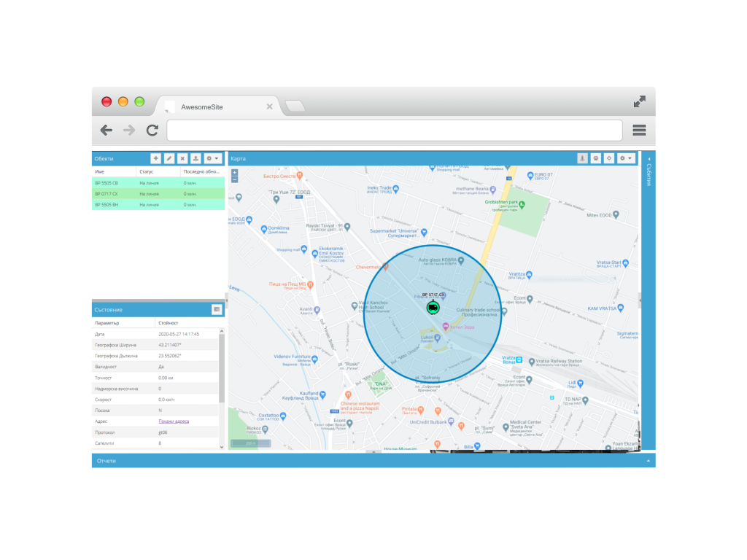Image resolution: width=747 pixels, height=560 pixels.
Task: Sort by the Последно обно... column header
Action: pyautogui.click(x=203, y=171)
